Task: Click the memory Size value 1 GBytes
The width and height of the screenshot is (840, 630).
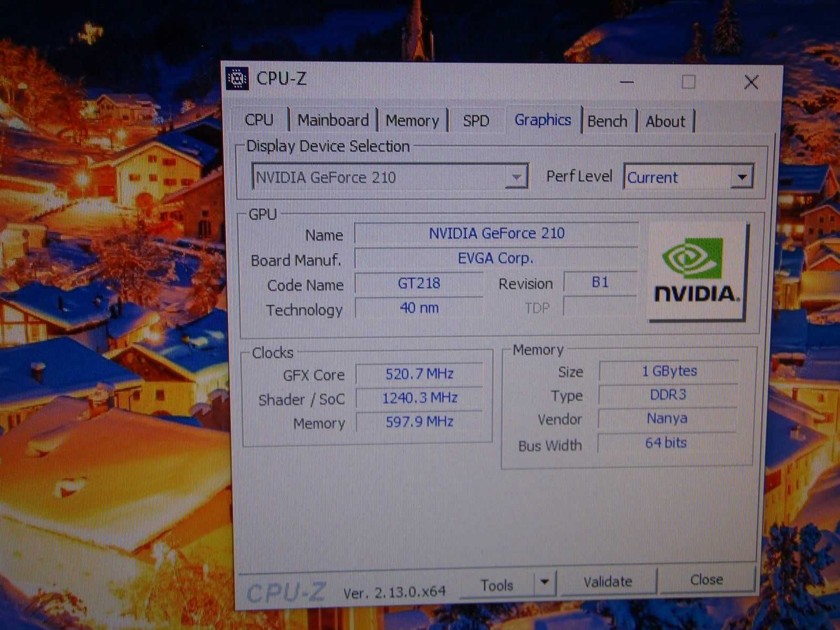Action: [669, 371]
